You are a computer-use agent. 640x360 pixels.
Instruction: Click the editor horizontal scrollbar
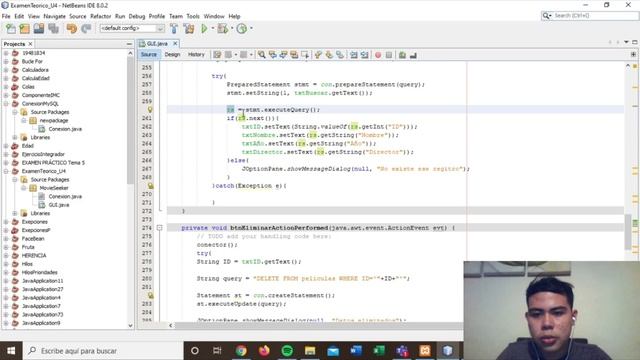318,325
